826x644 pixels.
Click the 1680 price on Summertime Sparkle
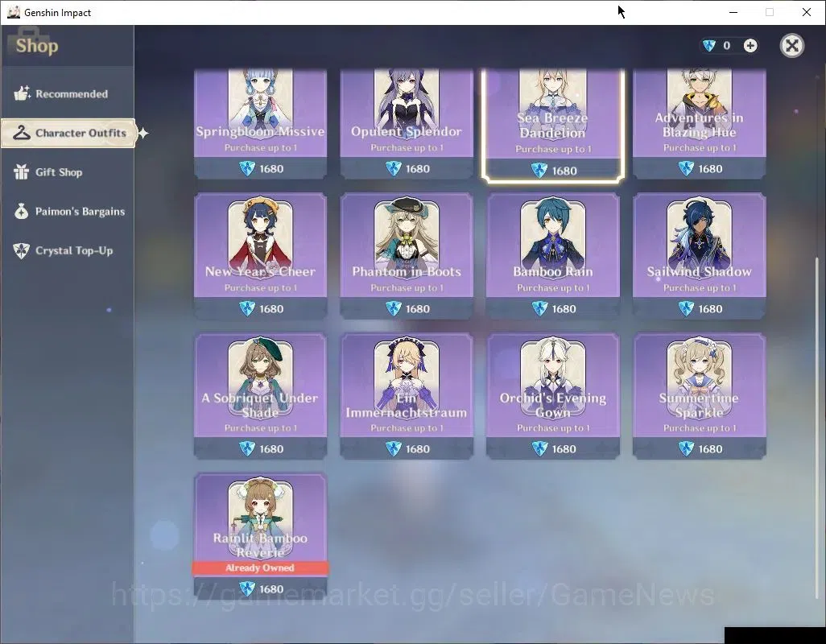tap(710, 449)
